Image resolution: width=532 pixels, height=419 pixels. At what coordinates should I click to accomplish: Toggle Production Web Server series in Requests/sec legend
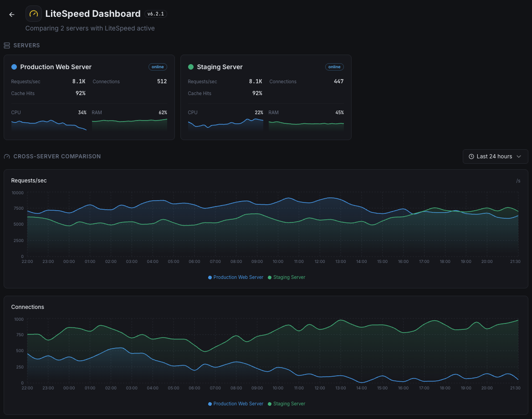[235, 277]
